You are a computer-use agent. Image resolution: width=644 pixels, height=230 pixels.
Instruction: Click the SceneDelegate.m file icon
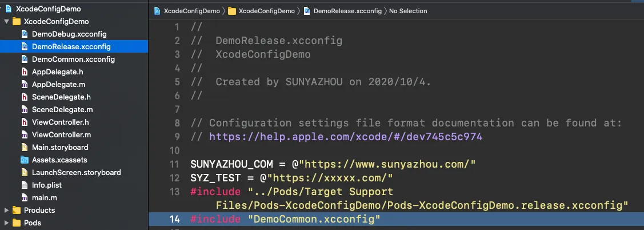(x=25, y=110)
